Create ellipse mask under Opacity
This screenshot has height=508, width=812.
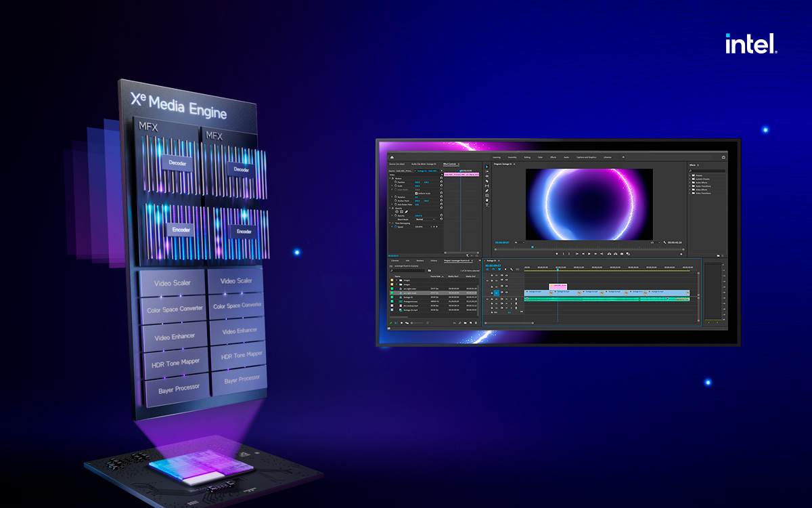(397, 212)
